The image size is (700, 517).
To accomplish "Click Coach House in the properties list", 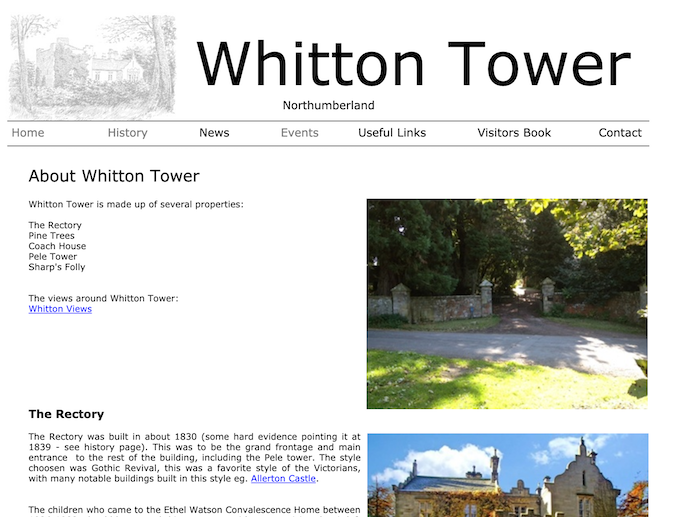I will click(x=57, y=246).
